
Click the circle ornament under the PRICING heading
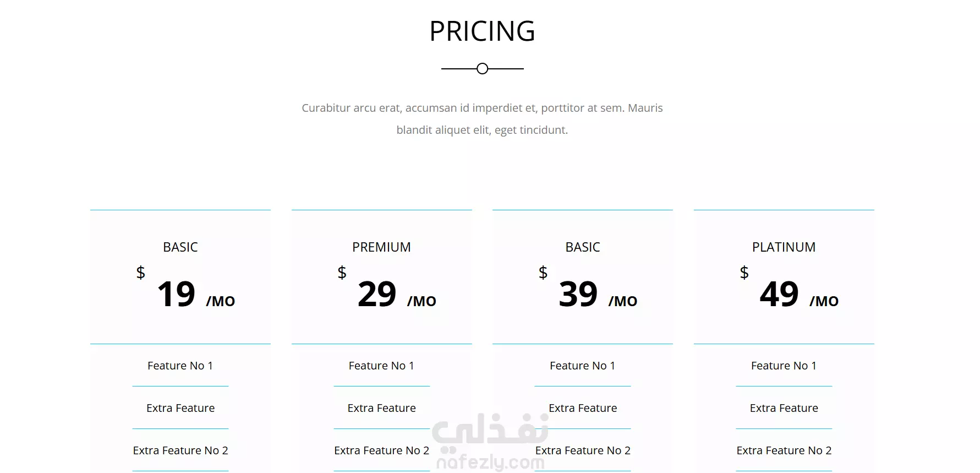482,69
